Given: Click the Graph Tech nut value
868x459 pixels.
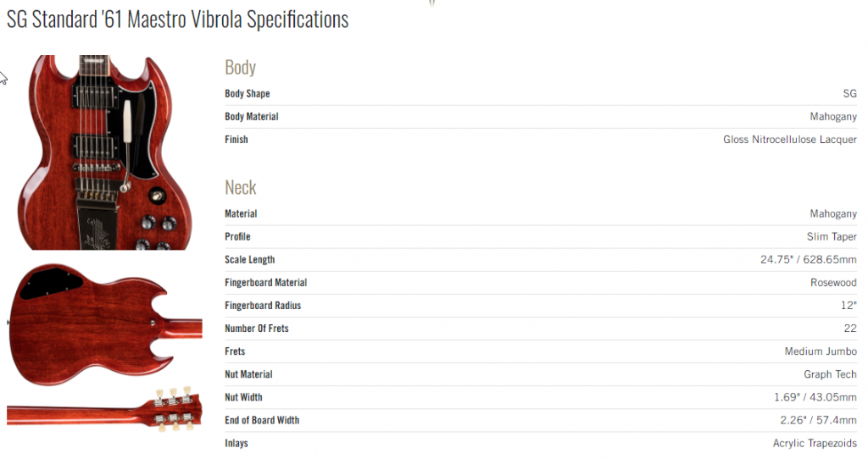Looking at the screenshot, I should (x=830, y=374).
